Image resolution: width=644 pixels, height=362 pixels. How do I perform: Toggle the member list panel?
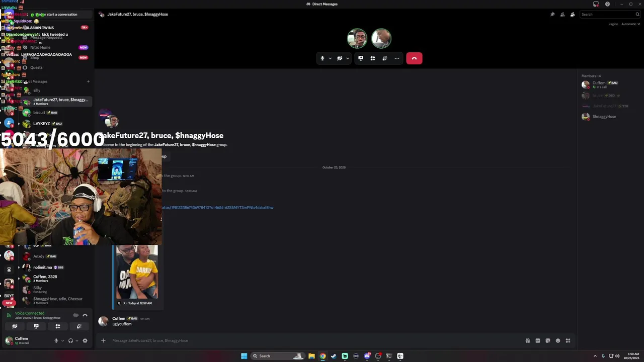point(573,15)
